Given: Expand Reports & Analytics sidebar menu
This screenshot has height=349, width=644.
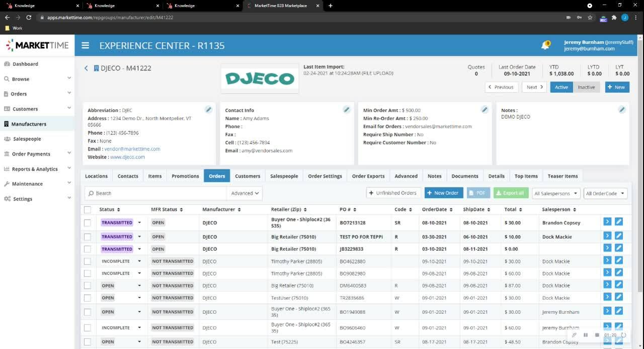Looking at the screenshot, I should [37, 169].
